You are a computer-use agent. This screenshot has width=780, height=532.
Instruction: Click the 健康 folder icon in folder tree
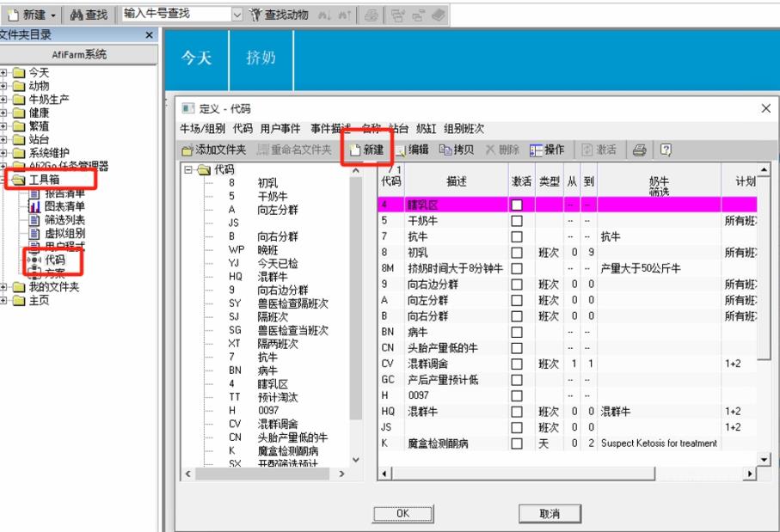(x=19, y=113)
